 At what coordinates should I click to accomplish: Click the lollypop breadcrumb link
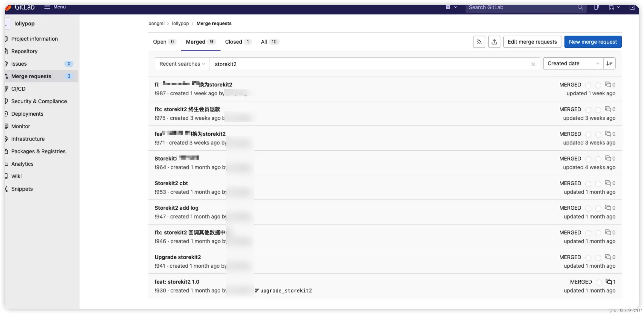(180, 23)
